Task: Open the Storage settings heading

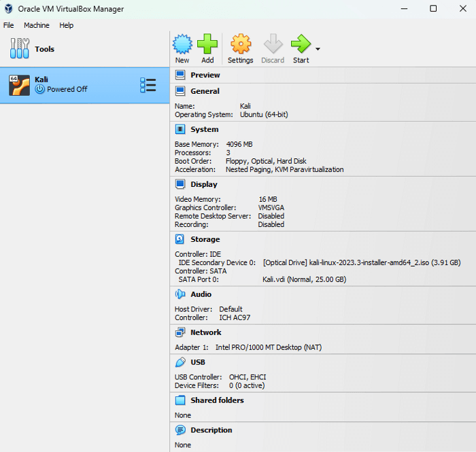Action: [205, 239]
